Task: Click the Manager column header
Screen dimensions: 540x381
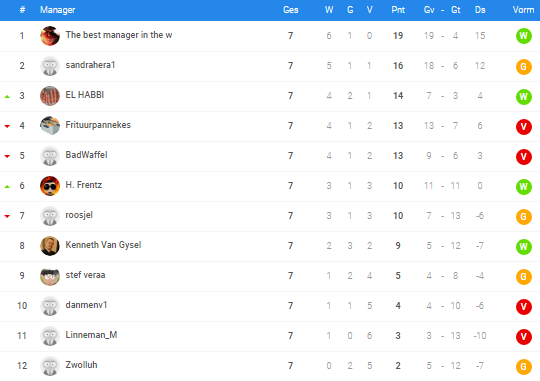Action: pyautogui.click(x=58, y=10)
